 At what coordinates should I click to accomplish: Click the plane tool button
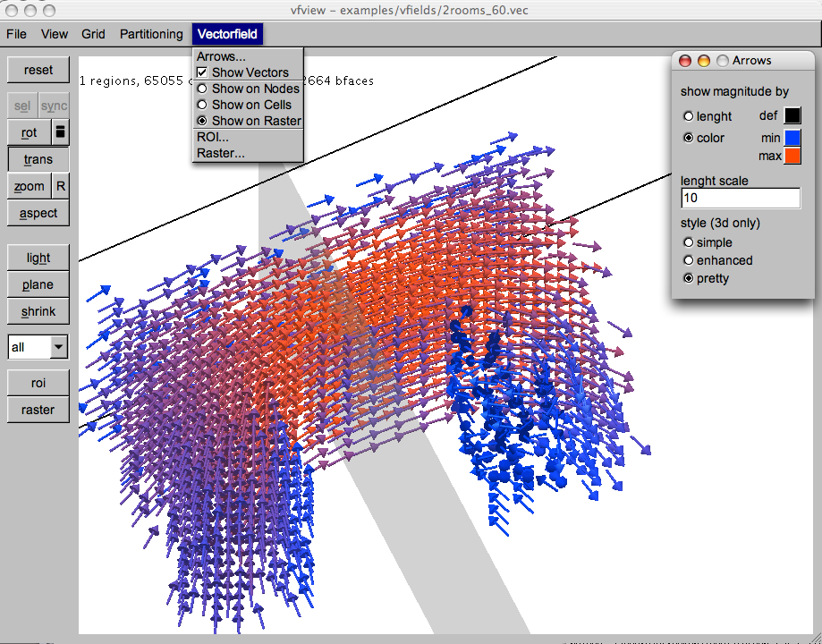[38, 284]
